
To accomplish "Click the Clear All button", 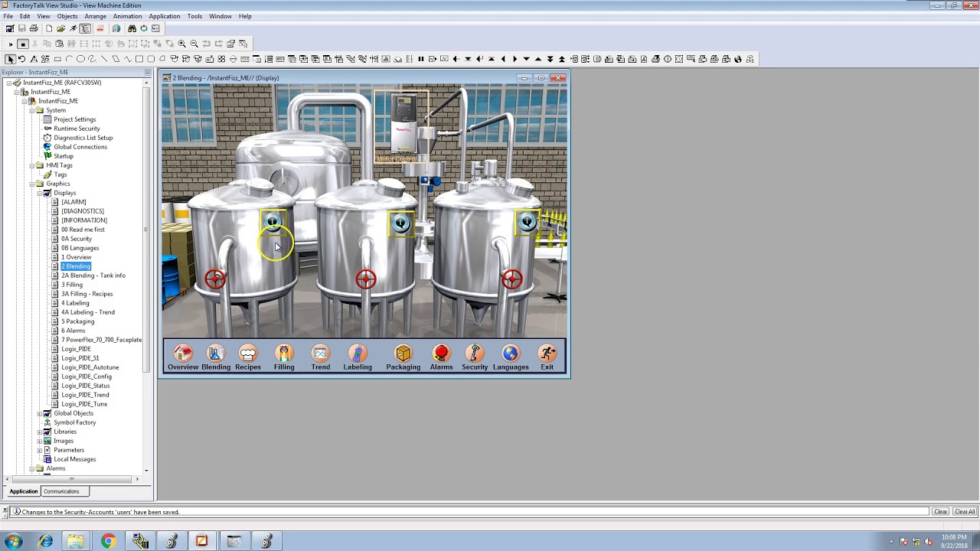I will pos(965,512).
